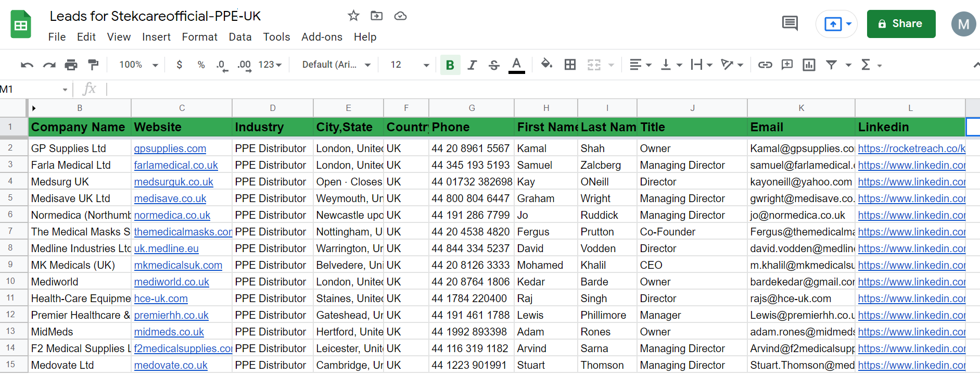Open the account avatar M
This screenshot has width=980, height=374.
pos(963,24)
